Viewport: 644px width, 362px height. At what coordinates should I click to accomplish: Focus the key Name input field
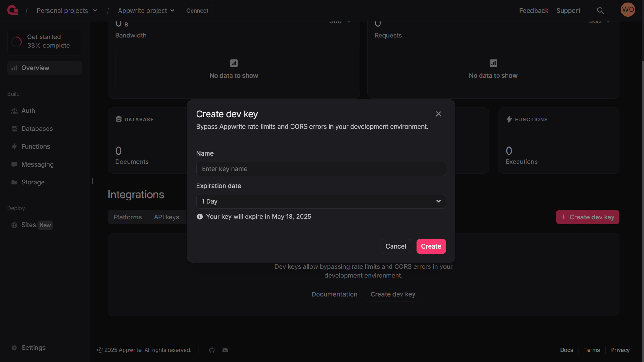[x=321, y=169]
